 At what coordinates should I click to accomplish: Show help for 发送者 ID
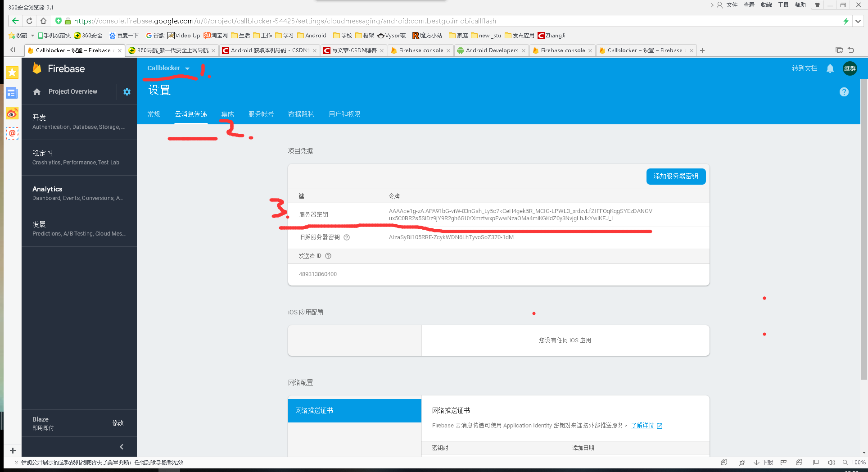coord(328,256)
